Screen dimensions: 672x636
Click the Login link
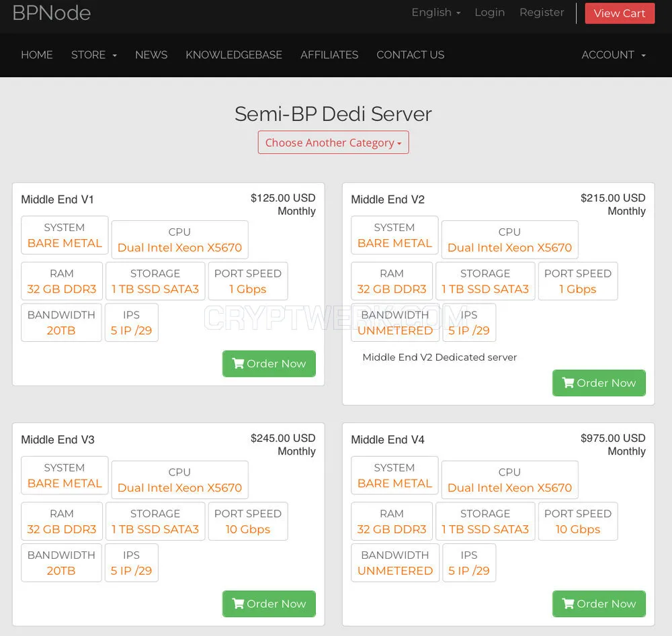point(489,12)
